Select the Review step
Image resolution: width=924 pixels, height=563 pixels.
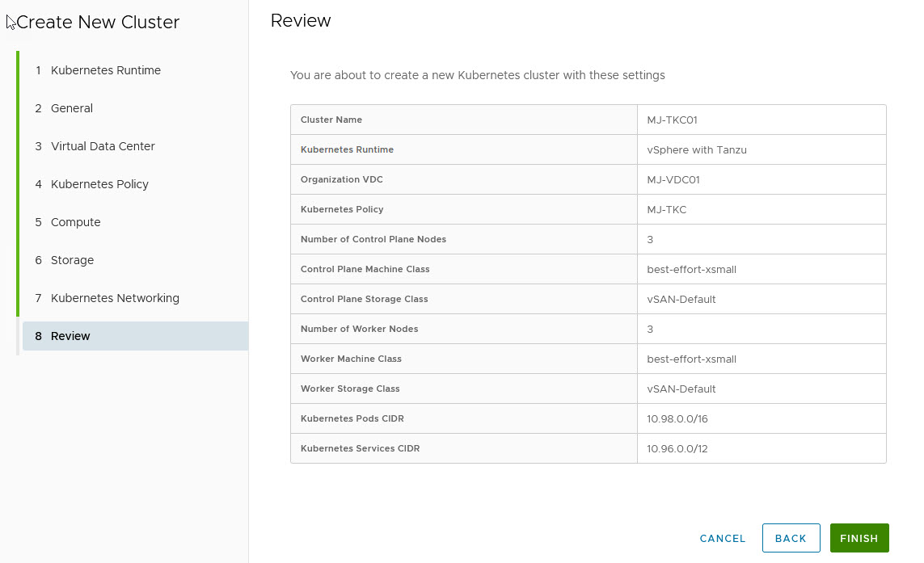point(70,336)
